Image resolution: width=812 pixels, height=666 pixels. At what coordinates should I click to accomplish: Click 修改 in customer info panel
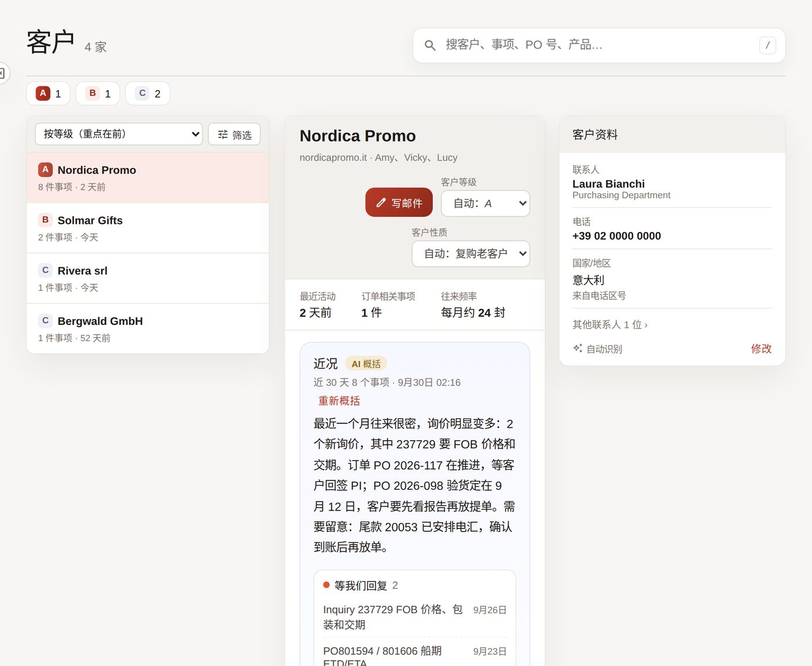point(761,349)
